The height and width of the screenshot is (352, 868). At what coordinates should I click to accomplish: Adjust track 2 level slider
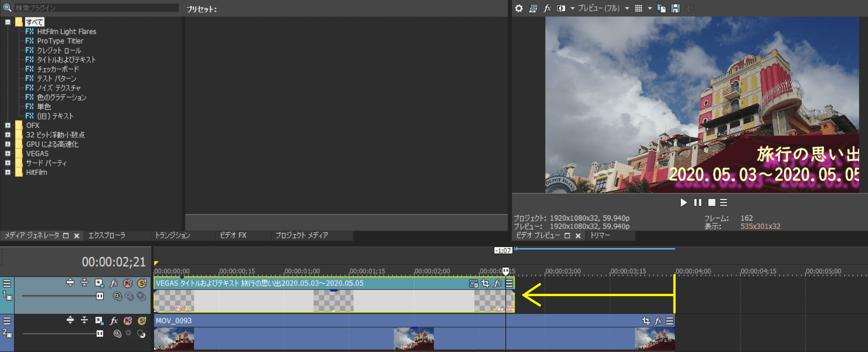[x=100, y=333]
